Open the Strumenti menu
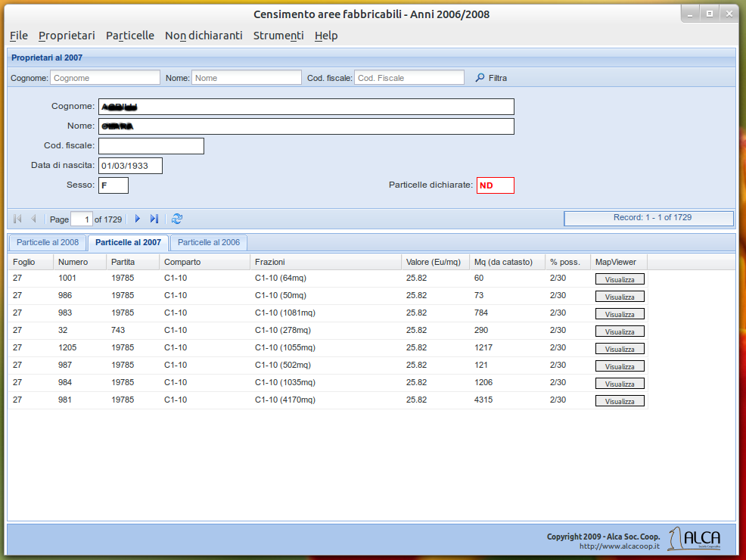 pos(278,36)
